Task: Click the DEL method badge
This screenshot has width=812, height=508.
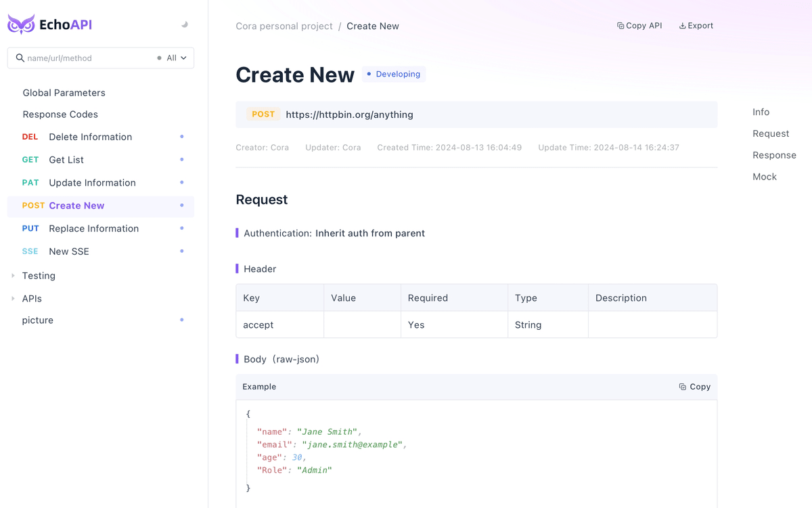Action: [30, 137]
